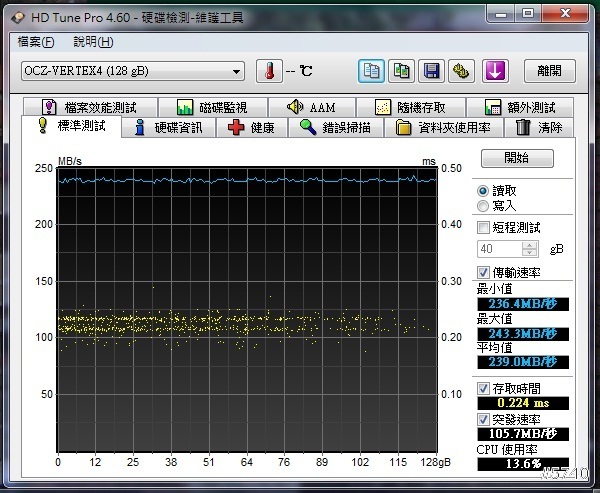Click the copy screenshot to clipboard icon
600x493 pixels.
[x=401, y=71]
